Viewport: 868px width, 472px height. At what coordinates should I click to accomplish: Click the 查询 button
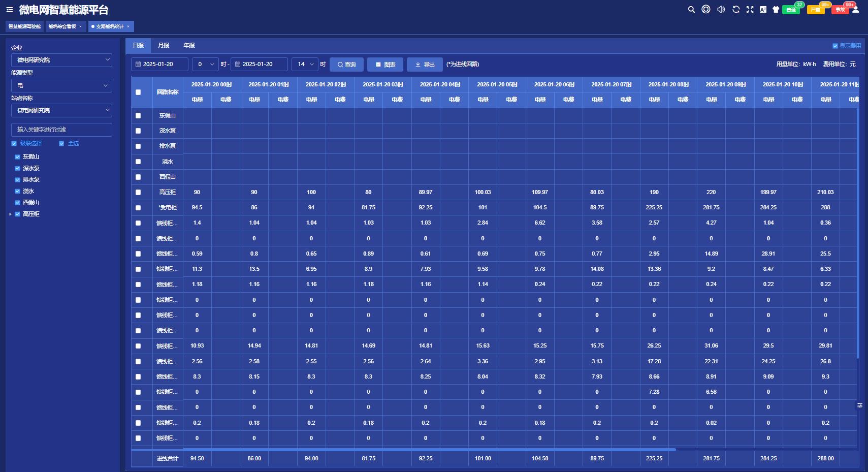point(346,65)
